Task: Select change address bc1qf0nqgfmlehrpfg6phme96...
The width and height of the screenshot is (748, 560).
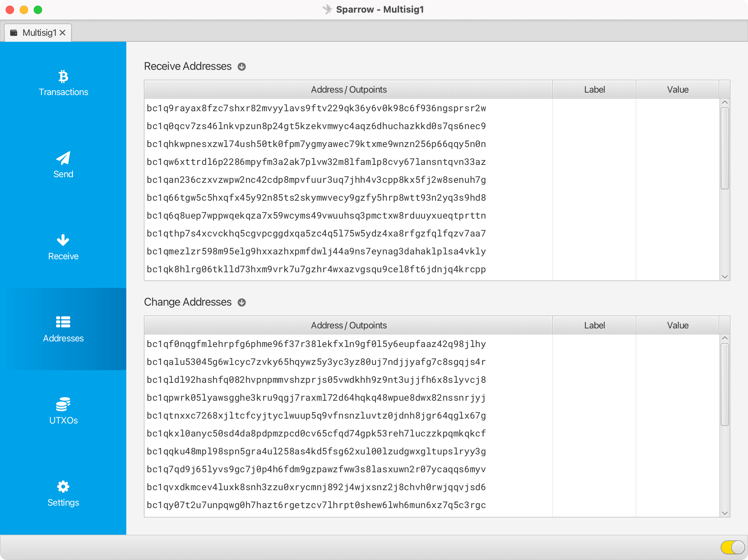Action: point(316,344)
